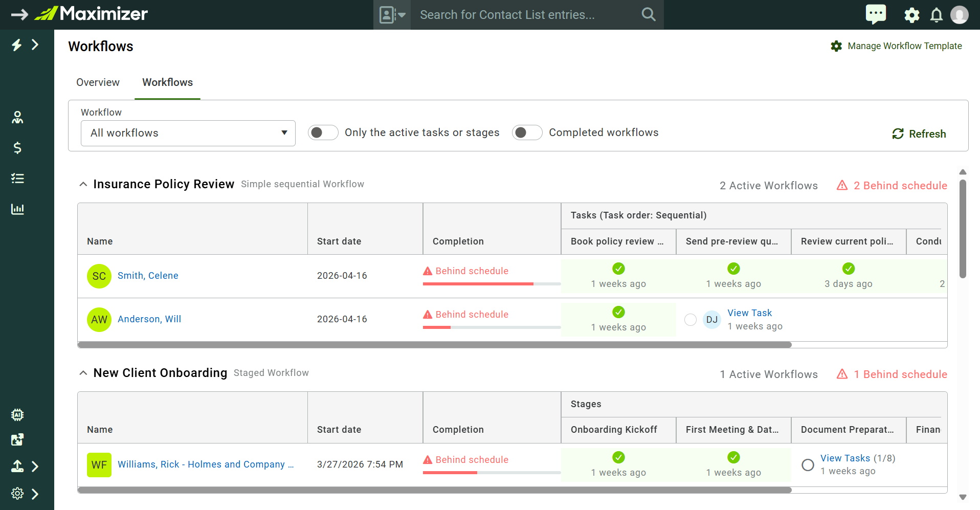This screenshot has height=510, width=980.
Task: Open the quick actions lightning bolt icon
Action: 17,45
